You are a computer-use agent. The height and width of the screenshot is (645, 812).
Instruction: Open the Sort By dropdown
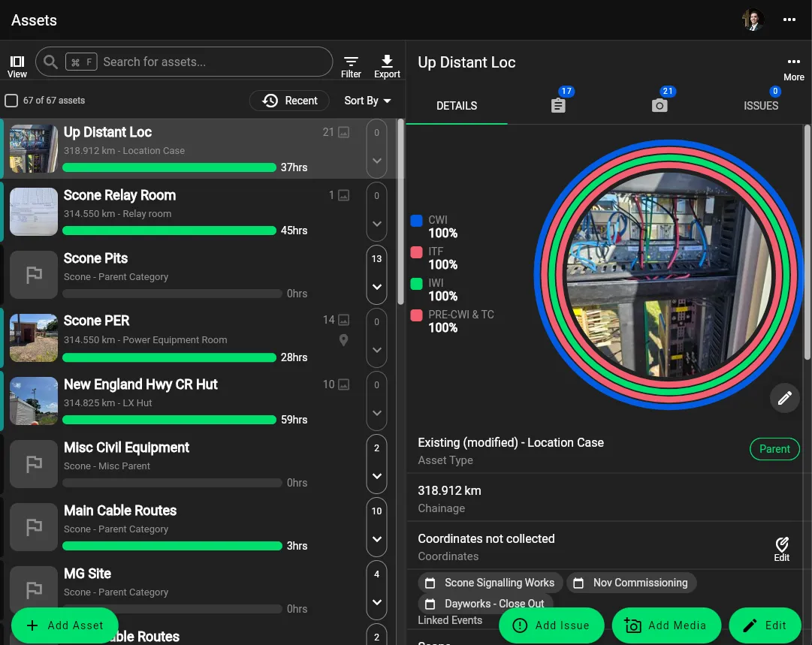pos(367,101)
